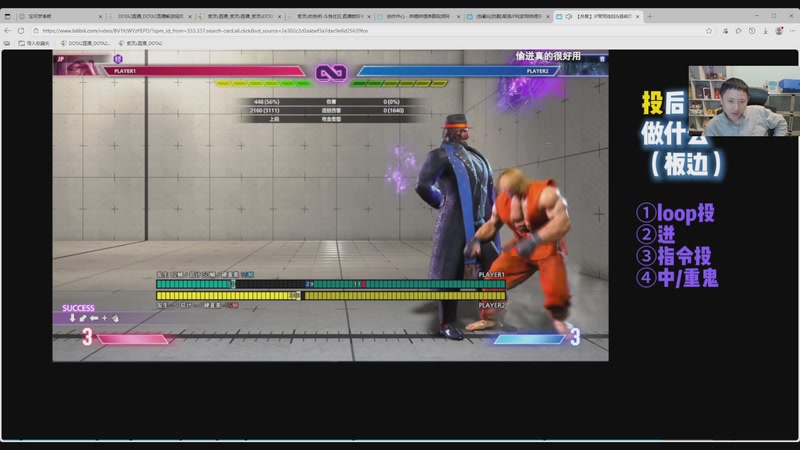Image resolution: width=800 pixels, height=450 pixels.
Task: Click the PLAYER1 red health bar
Action: pos(204,71)
